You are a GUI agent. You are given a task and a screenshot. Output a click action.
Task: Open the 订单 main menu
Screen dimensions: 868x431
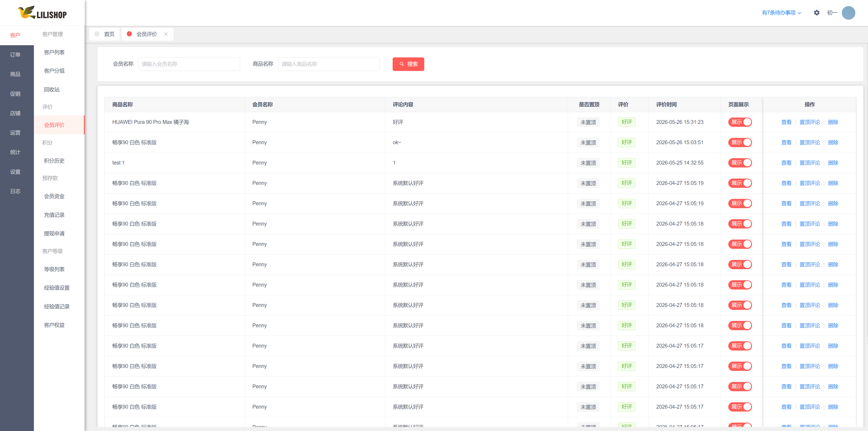(x=15, y=55)
